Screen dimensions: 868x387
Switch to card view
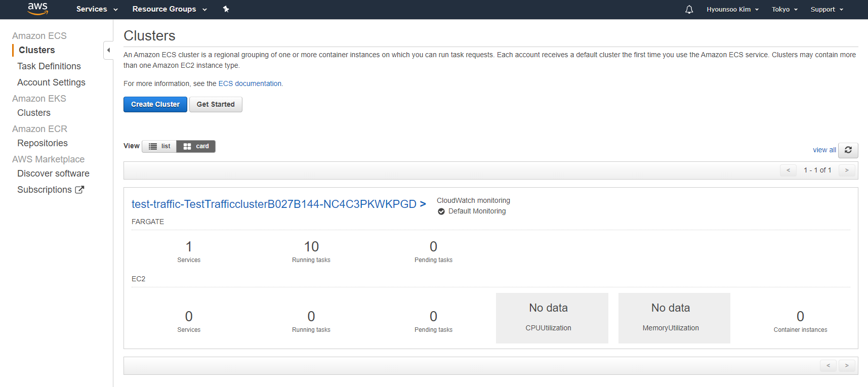[196, 146]
